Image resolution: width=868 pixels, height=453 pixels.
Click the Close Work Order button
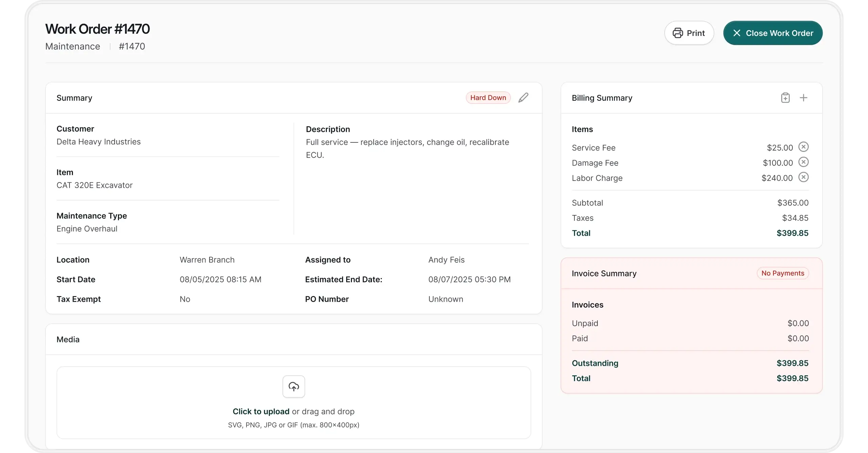[773, 33]
